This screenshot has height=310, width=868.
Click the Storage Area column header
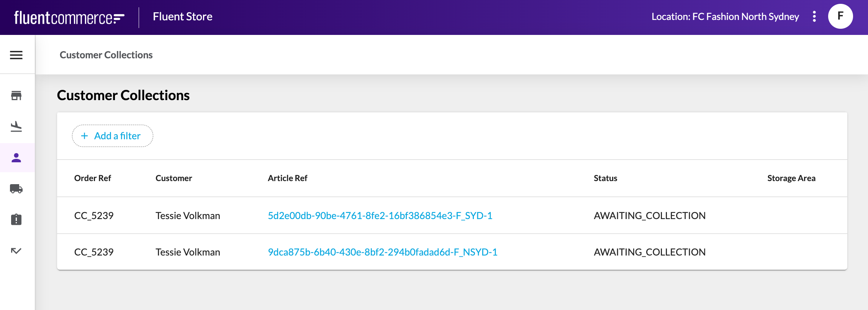791,178
